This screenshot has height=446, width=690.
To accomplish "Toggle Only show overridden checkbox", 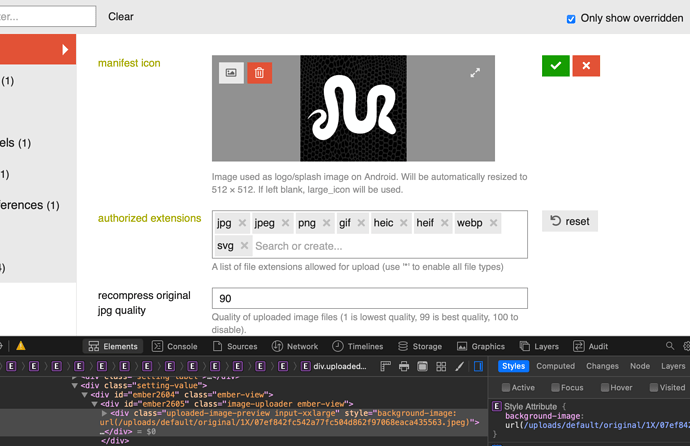I will [571, 19].
